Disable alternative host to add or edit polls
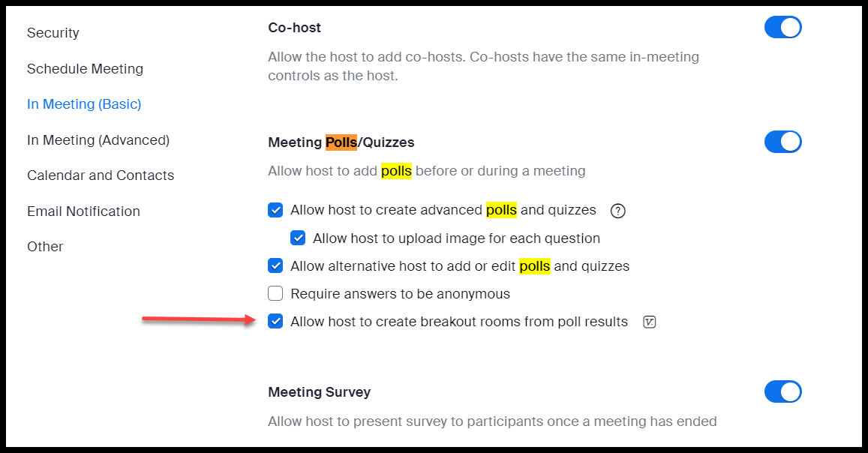The image size is (868, 453). [275, 265]
